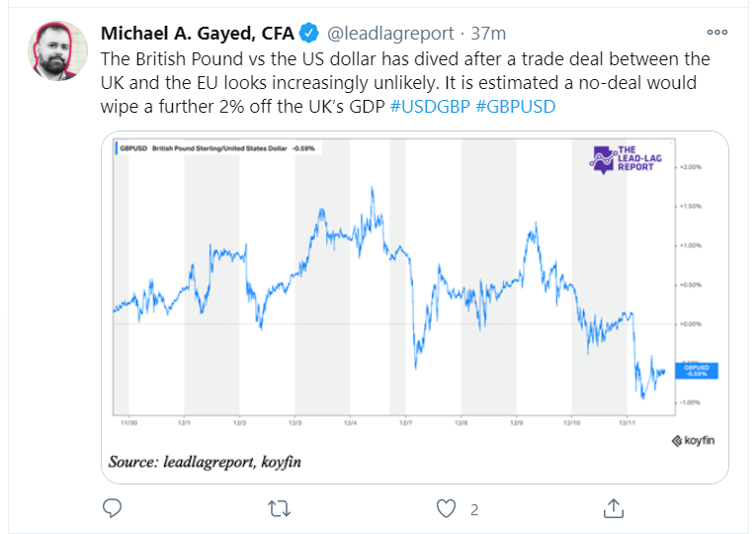
Task: Retweet this post using the retweet icon
Action: coord(280,509)
